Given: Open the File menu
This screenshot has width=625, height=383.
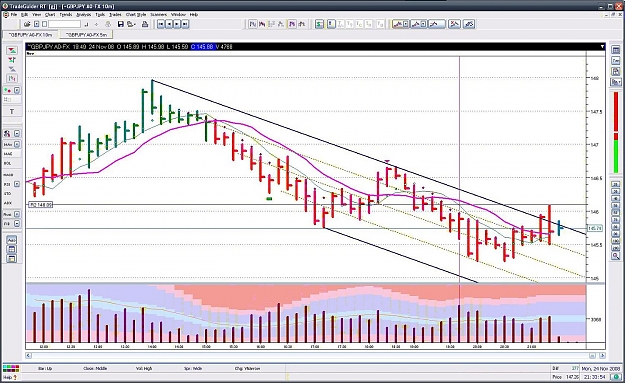Looking at the screenshot, I should click(14, 14).
